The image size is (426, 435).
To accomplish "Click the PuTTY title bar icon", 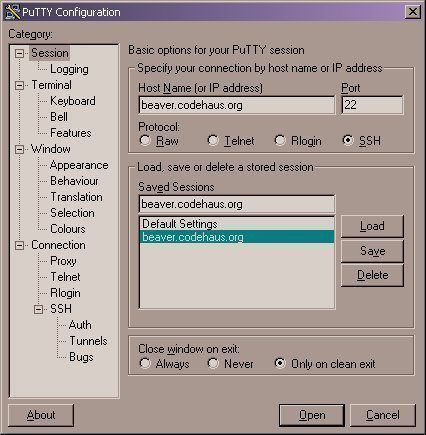I will tap(12, 12).
